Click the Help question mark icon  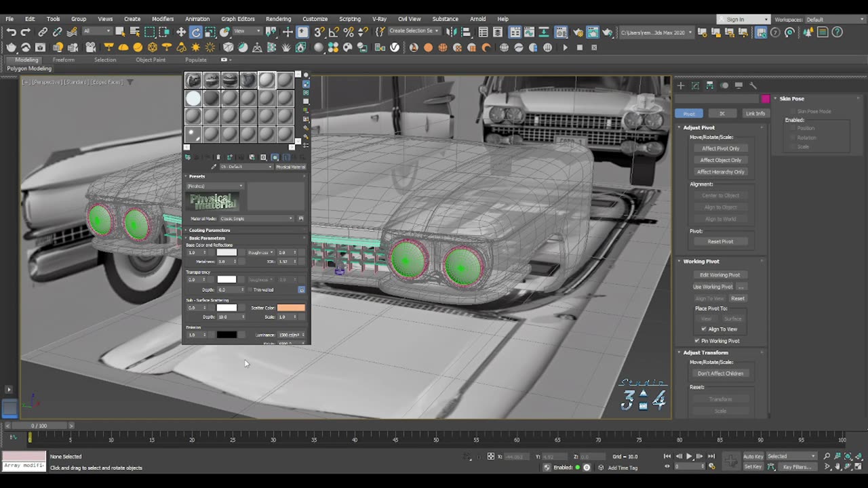pos(837,32)
